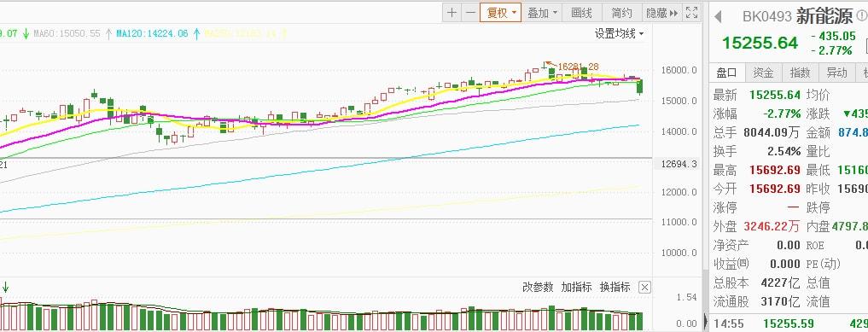
Task: Click 外盘 value 3246.22万
Action: (772, 226)
